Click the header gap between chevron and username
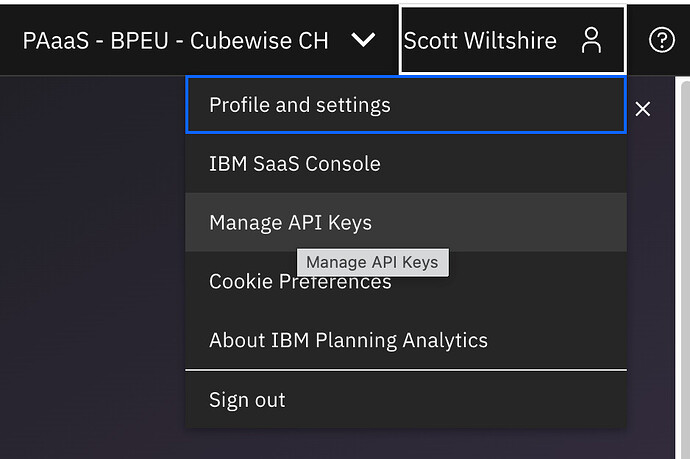The height and width of the screenshot is (459, 690). click(x=390, y=40)
